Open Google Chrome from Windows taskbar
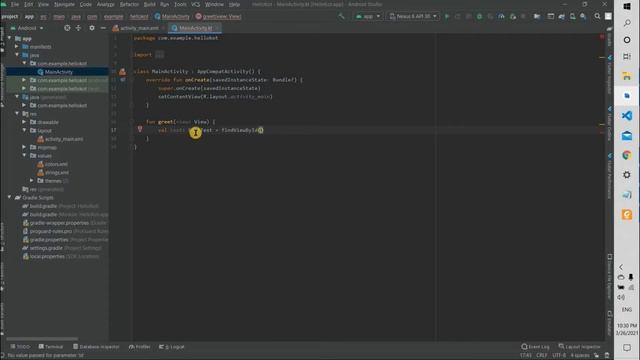 (627, 155)
